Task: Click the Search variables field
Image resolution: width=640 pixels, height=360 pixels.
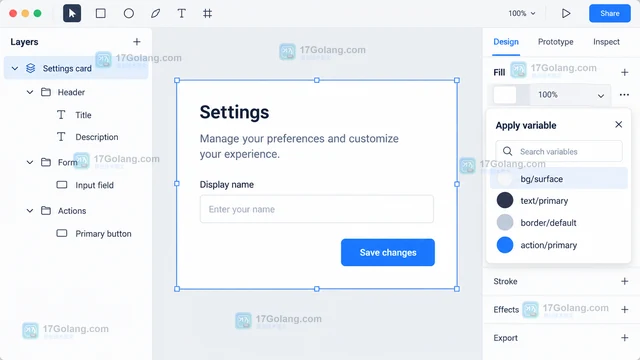Action: tap(559, 151)
